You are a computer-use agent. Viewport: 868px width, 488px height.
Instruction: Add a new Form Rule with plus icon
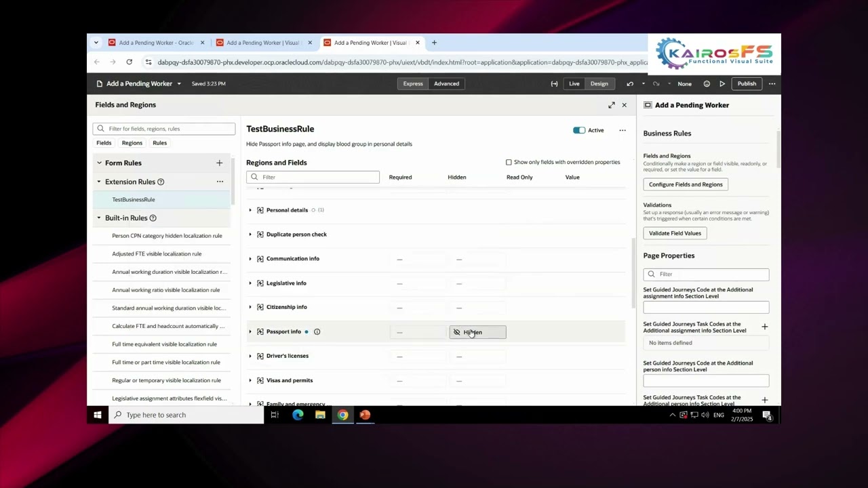(x=219, y=163)
